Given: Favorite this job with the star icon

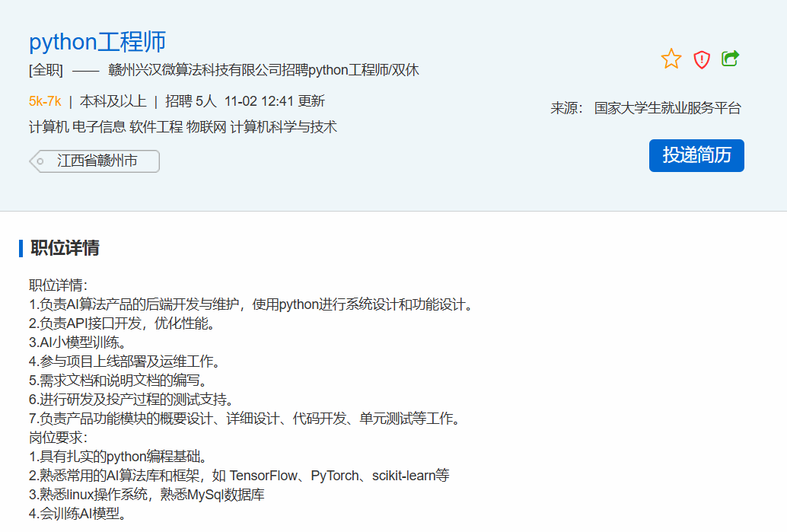Looking at the screenshot, I should (x=671, y=59).
